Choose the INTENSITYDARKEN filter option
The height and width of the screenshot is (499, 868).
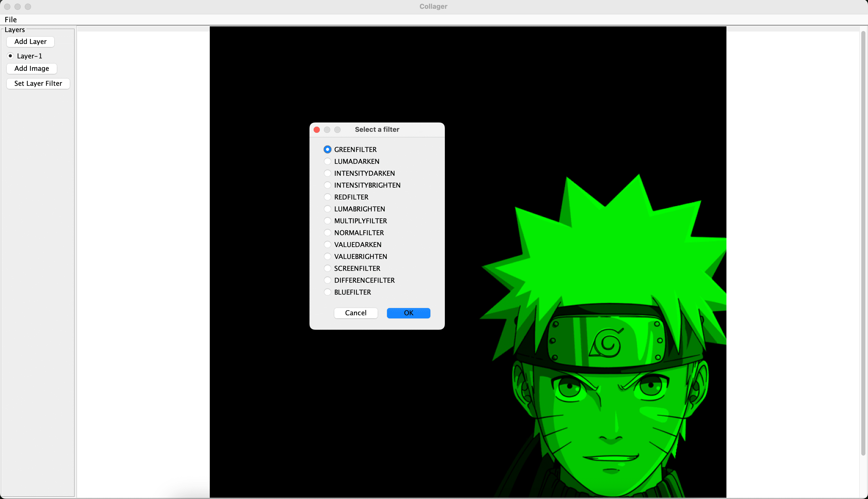(328, 173)
